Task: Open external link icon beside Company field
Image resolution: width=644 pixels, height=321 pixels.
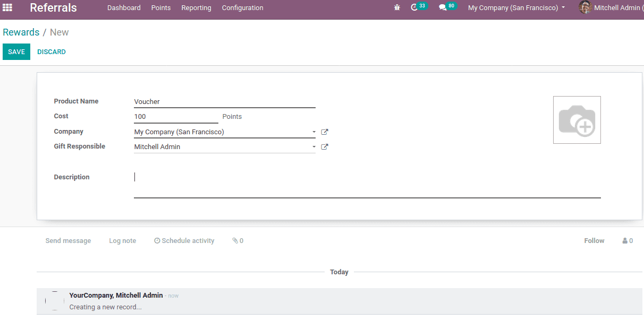Action: (325, 132)
